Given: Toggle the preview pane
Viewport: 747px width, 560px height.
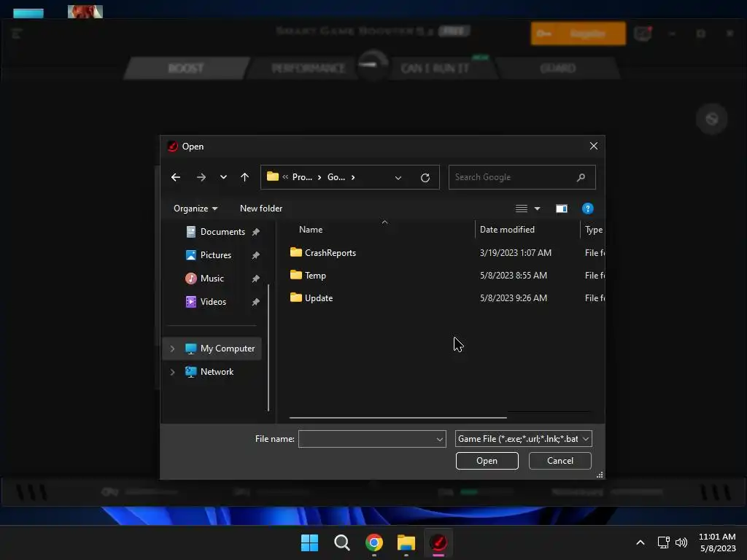Looking at the screenshot, I should click(562, 209).
